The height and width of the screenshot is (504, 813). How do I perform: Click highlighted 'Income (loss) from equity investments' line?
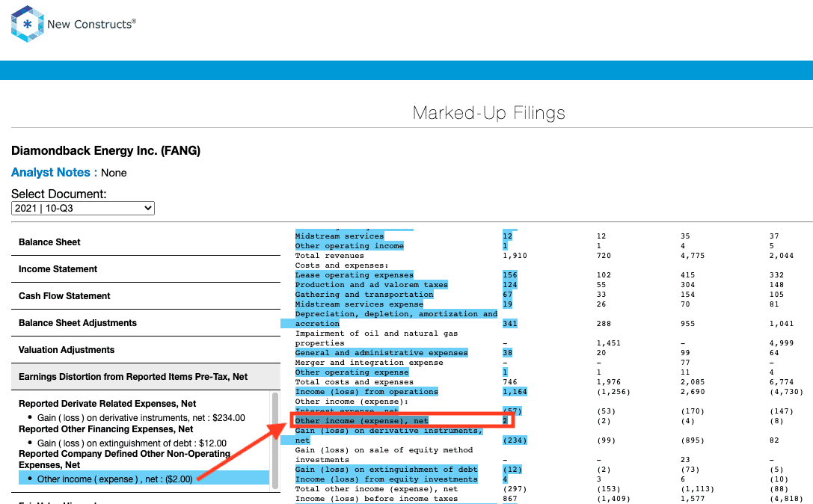[386, 479]
